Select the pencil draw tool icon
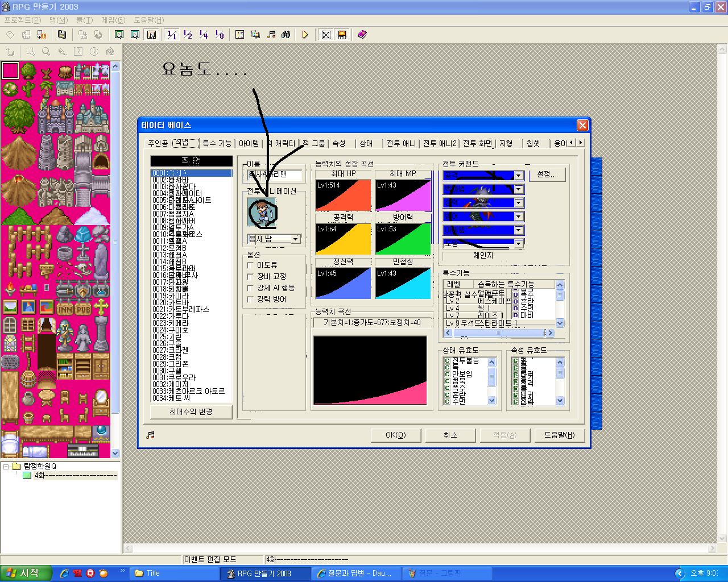 pyautogui.click(x=62, y=52)
